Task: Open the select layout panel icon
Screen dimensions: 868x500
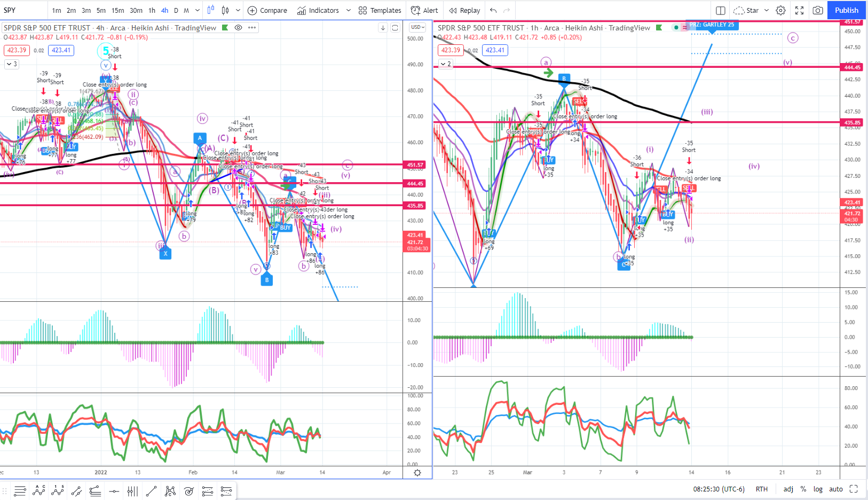Action: pyautogui.click(x=721, y=10)
